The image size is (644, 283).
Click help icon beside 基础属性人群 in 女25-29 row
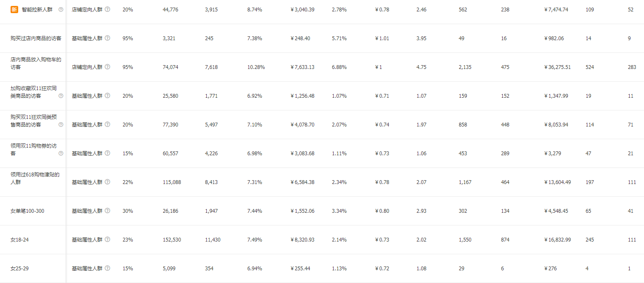tap(107, 268)
